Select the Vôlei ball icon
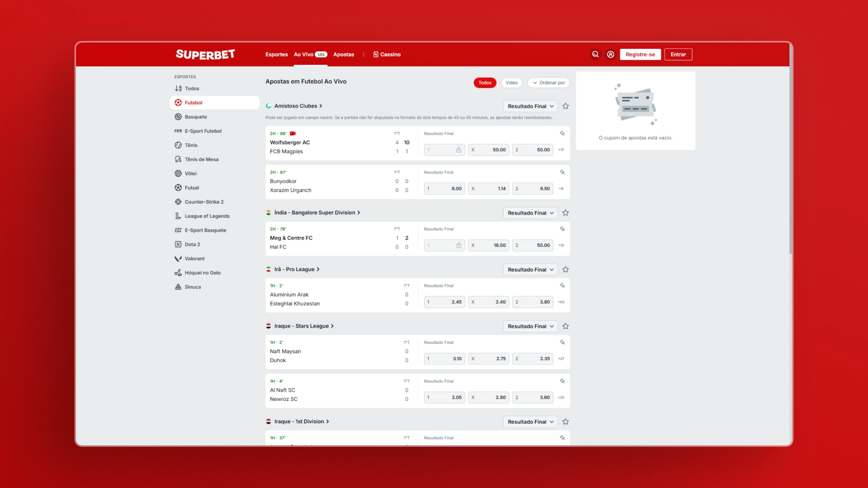Screen dimensions: 868x488 178,174
